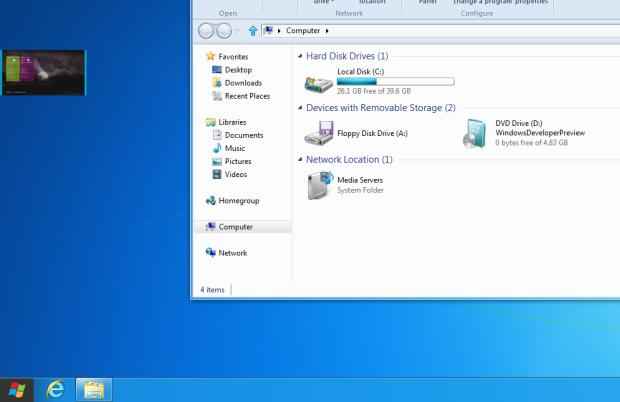Click the Local Disk free-space text

(374, 91)
